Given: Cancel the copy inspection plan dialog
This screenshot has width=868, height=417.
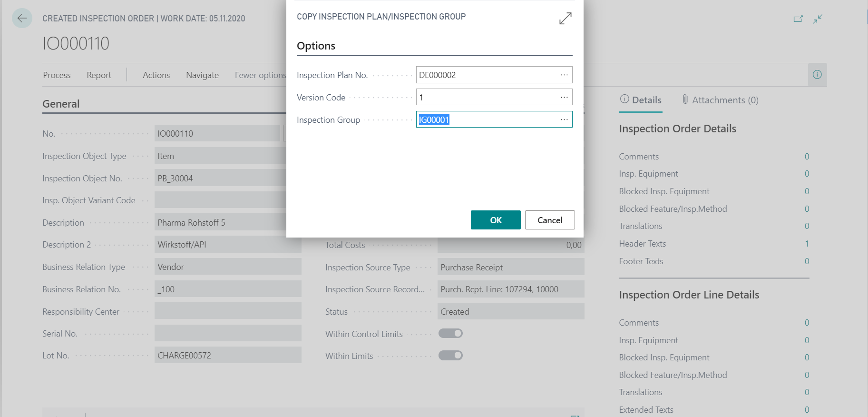Looking at the screenshot, I should (550, 220).
